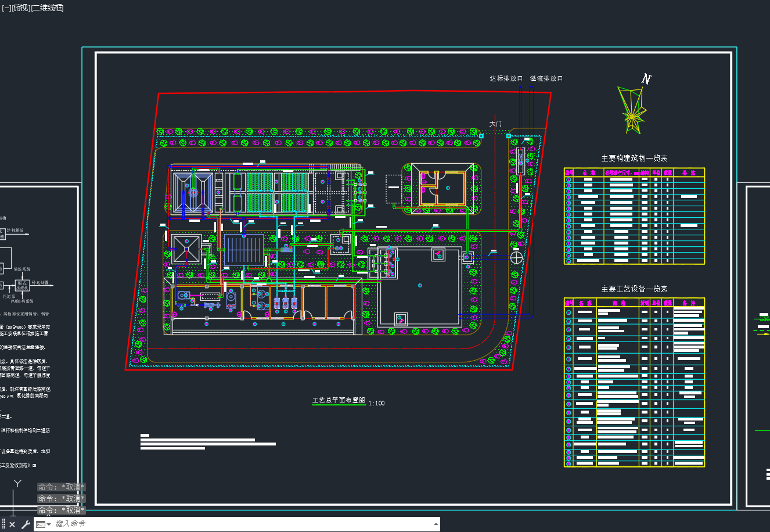Select the crossed circle well symbol
770x532 pixels.
click(x=516, y=257)
